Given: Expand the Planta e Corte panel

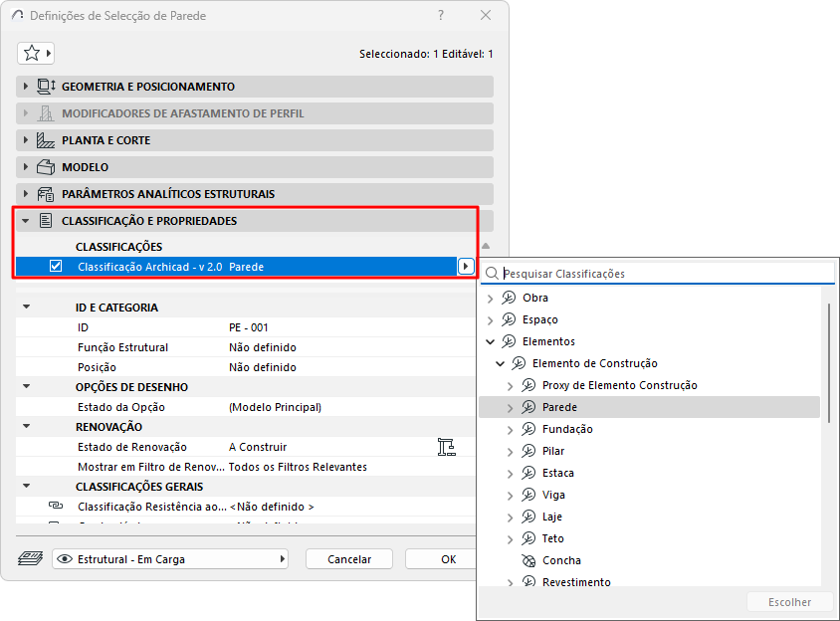Looking at the screenshot, I should pos(25,140).
